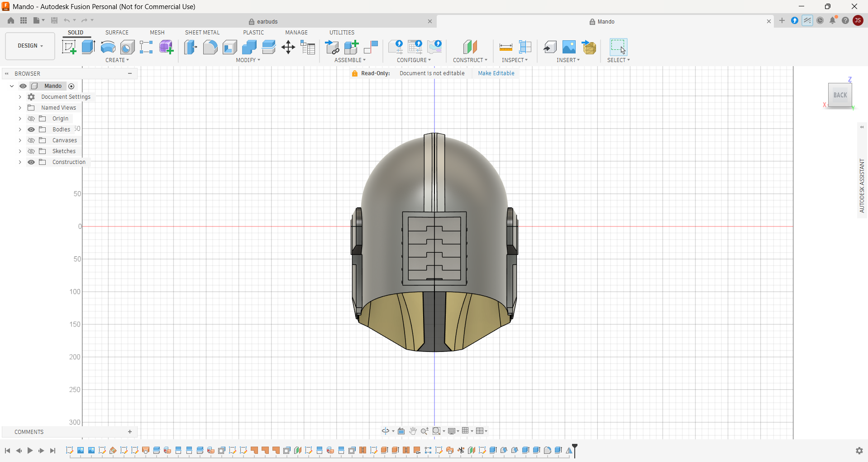
Task: Switch to the UTILITIES tab
Action: point(342,33)
